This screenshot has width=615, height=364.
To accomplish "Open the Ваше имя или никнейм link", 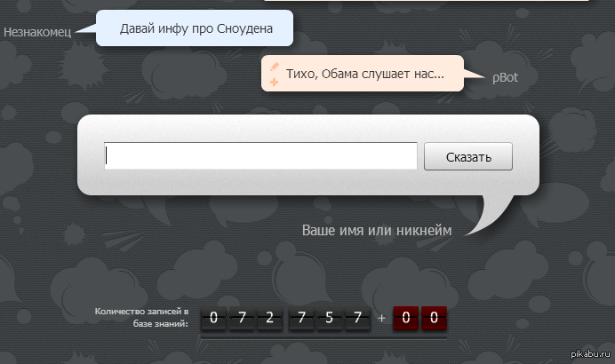I will point(377,230).
